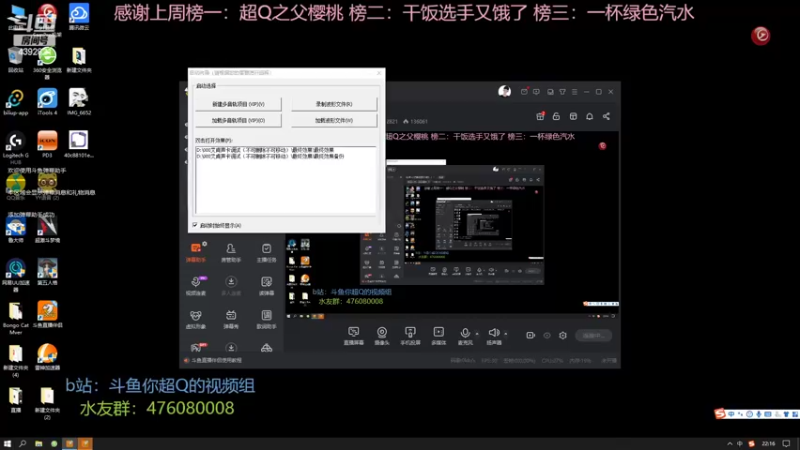Click lock icon in Douyu room header
Image resolution: width=800 pixels, height=450 pixels.
[x=556, y=116]
